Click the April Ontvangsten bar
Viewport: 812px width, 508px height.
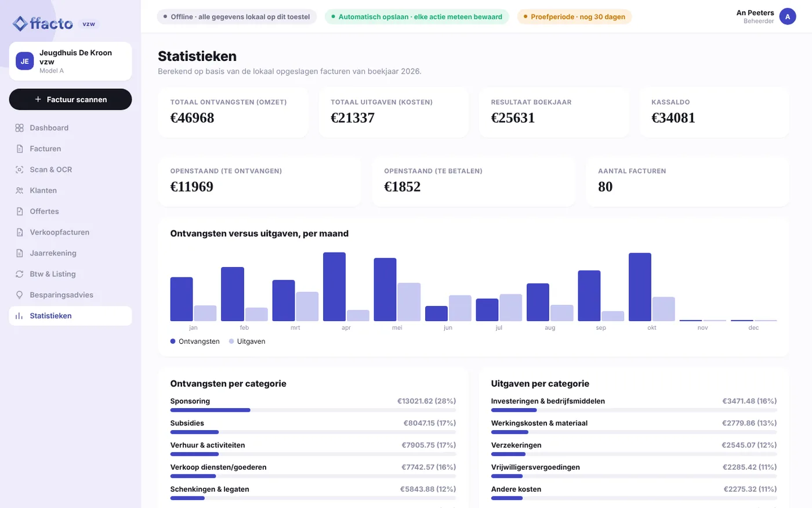pyautogui.click(x=334, y=287)
